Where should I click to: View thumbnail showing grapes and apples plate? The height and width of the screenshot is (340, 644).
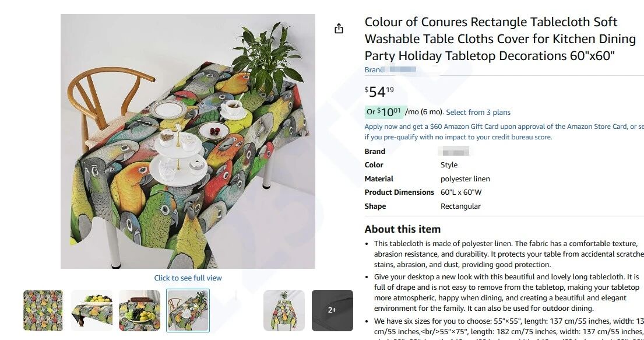[x=139, y=310]
